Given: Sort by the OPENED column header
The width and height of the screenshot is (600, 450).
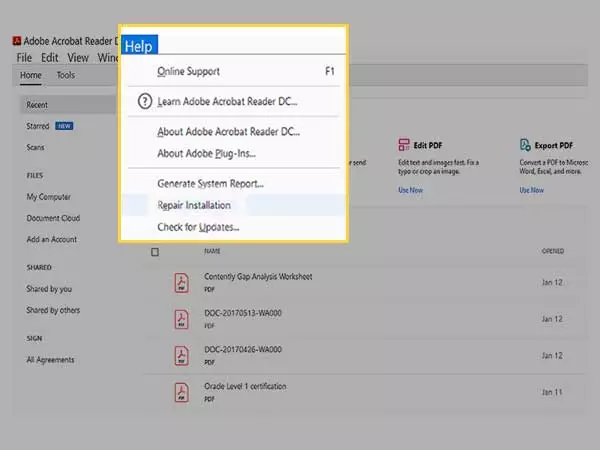Looking at the screenshot, I should coord(553,251).
